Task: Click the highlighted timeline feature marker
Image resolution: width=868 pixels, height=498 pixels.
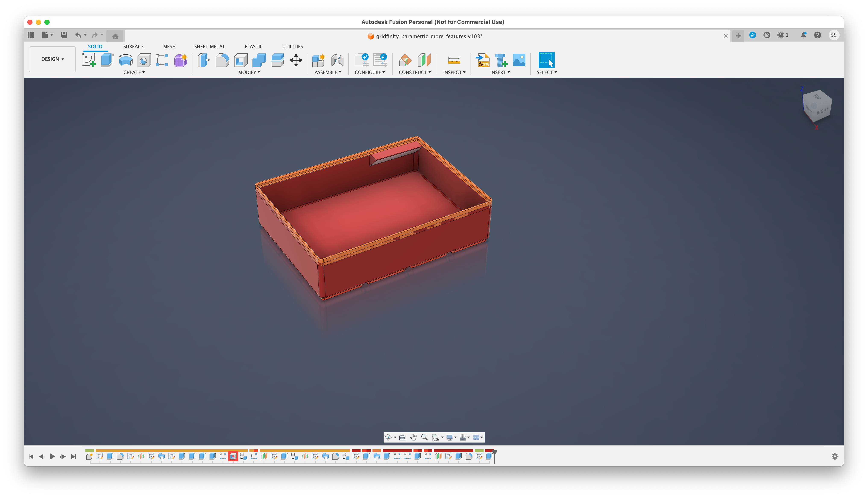Action: click(233, 456)
